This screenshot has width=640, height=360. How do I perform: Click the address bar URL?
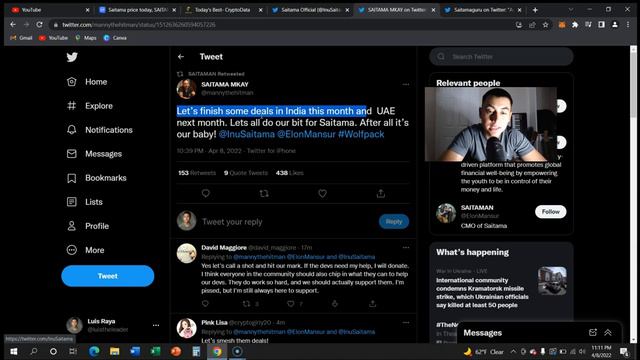[x=139, y=25]
